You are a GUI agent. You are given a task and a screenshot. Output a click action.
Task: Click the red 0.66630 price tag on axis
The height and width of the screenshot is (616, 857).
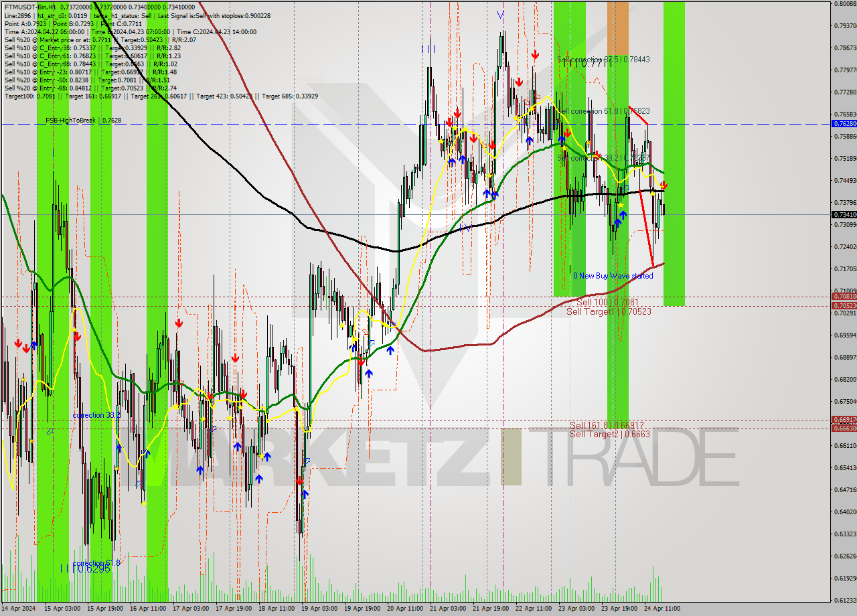click(x=844, y=429)
